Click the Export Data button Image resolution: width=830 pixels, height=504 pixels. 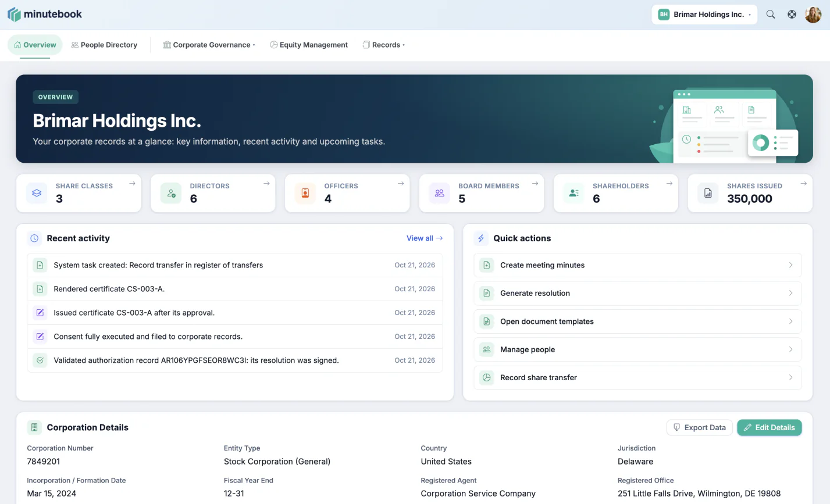tap(700, 427)
